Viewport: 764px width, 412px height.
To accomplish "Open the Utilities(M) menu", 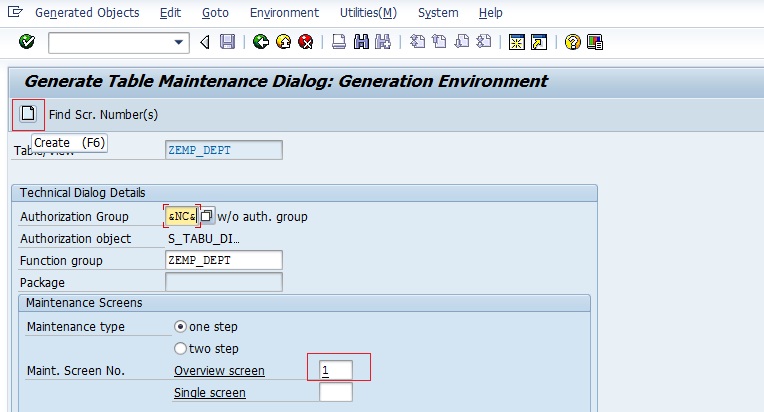I will coord(368,13).
